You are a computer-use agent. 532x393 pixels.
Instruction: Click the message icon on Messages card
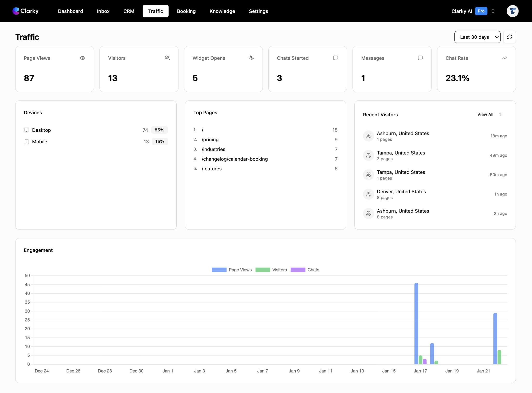click(x=420, y=58)
